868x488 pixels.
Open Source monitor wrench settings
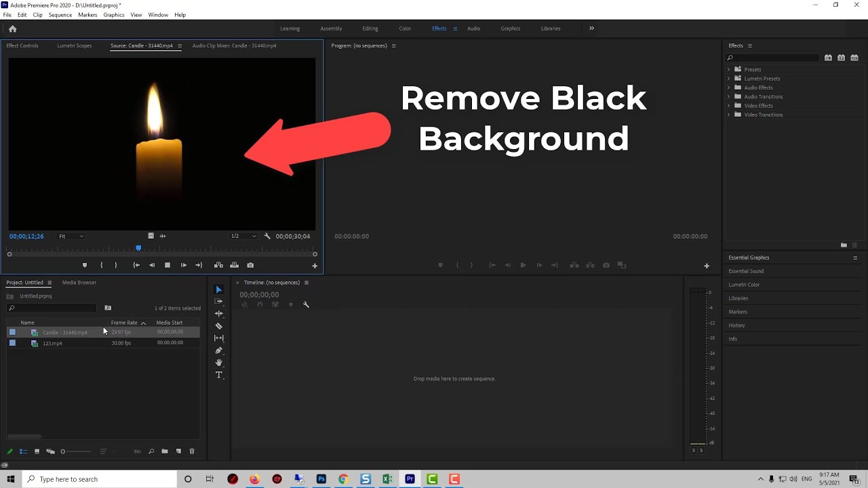(267, 236)
